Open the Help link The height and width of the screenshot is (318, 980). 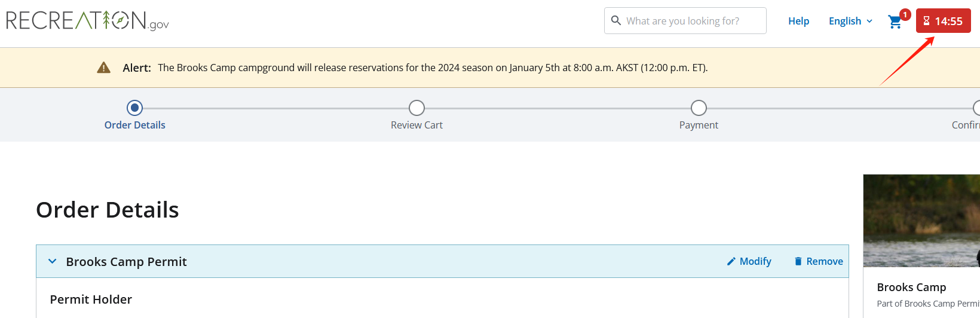(798, 21)
